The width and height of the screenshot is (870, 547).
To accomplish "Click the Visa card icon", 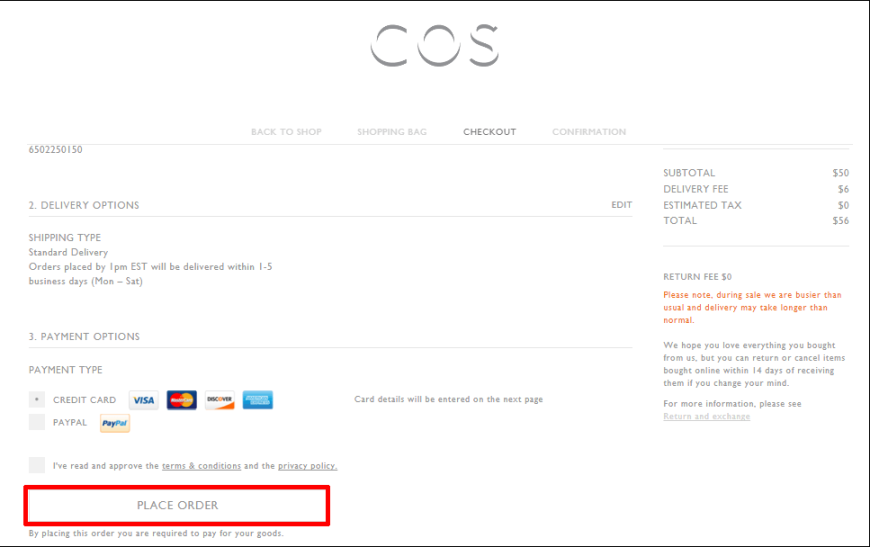I will (144, 400).
